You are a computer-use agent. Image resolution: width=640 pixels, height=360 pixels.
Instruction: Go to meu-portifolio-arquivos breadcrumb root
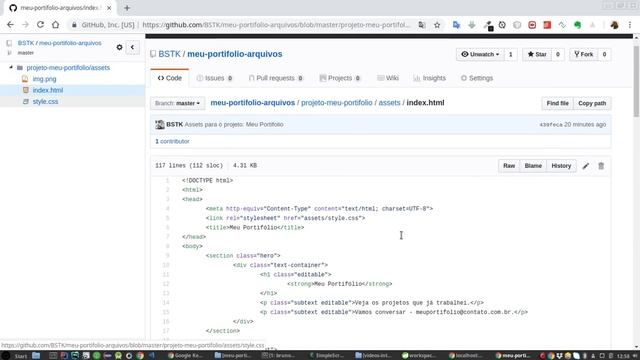(253, 103)
